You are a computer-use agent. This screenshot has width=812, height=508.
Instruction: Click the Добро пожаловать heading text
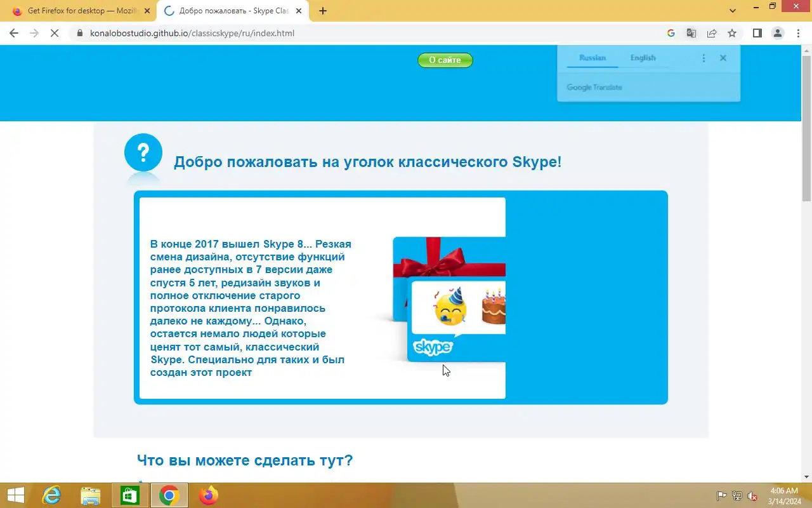click(x=368, y=162)
